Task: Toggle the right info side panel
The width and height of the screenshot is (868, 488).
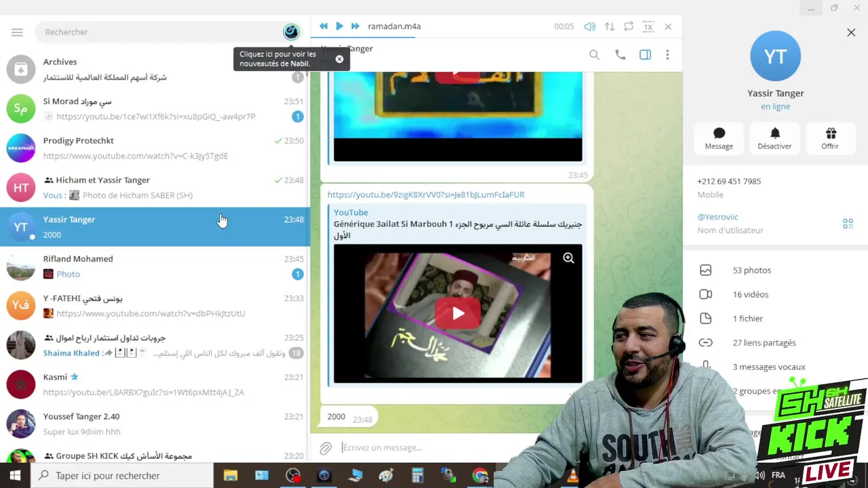Action: (645, 55)
